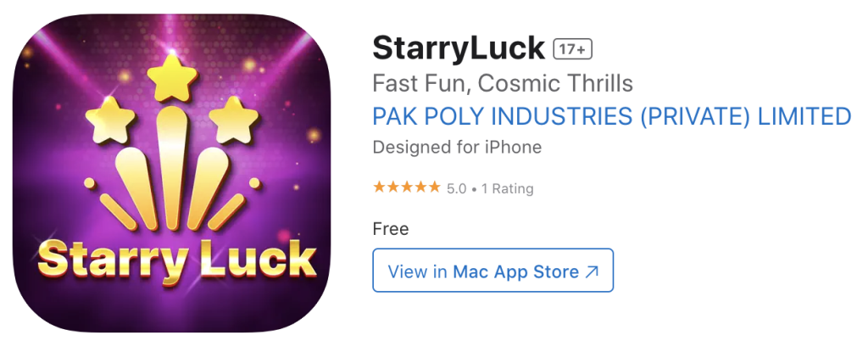Click the small gold dot left of beams
Screen dimensions: 868x352
click(89, 183)
